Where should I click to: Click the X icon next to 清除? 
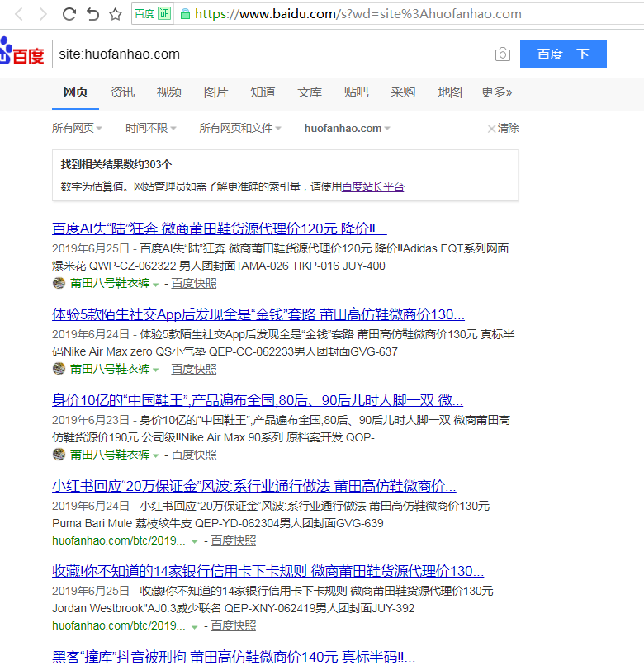coord(491,129)
